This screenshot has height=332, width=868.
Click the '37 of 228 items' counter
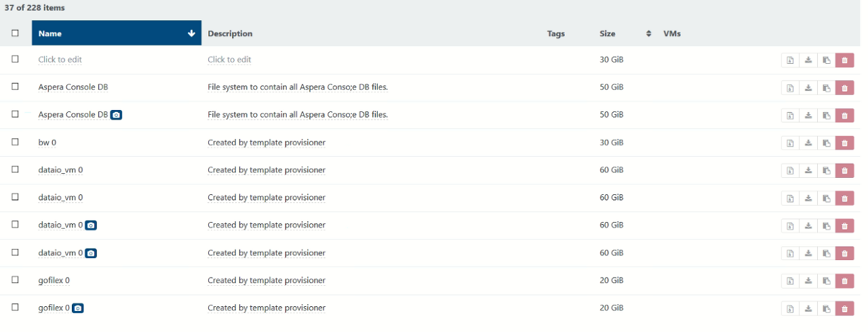point(35,7)
